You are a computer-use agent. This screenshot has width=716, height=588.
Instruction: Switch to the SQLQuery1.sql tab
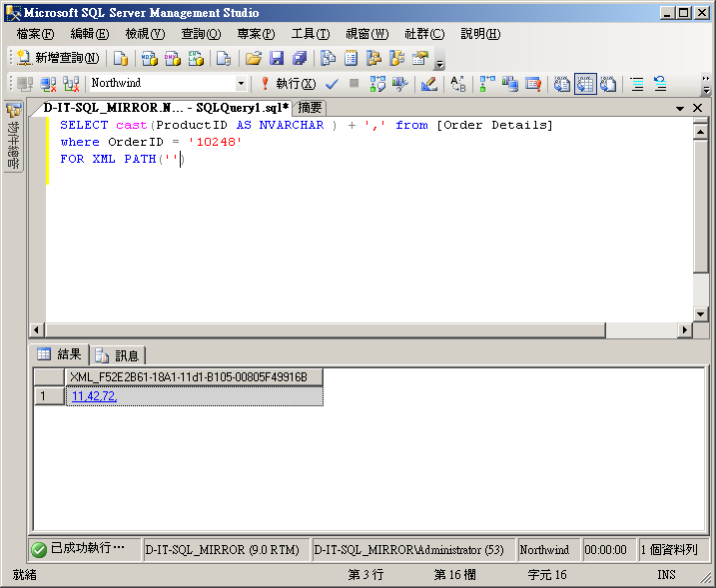tap(166, 108)
